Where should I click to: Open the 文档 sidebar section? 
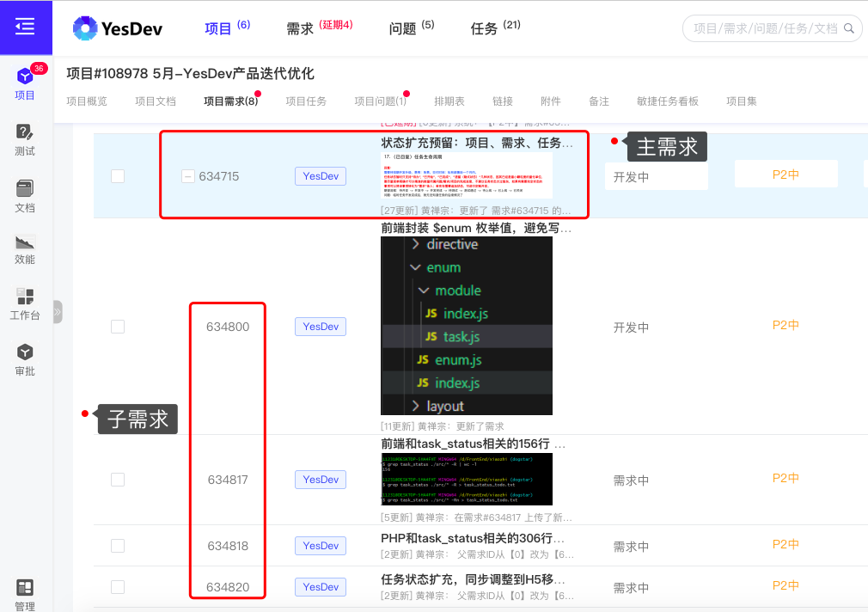pyautogui.click(x=25, y=196)
